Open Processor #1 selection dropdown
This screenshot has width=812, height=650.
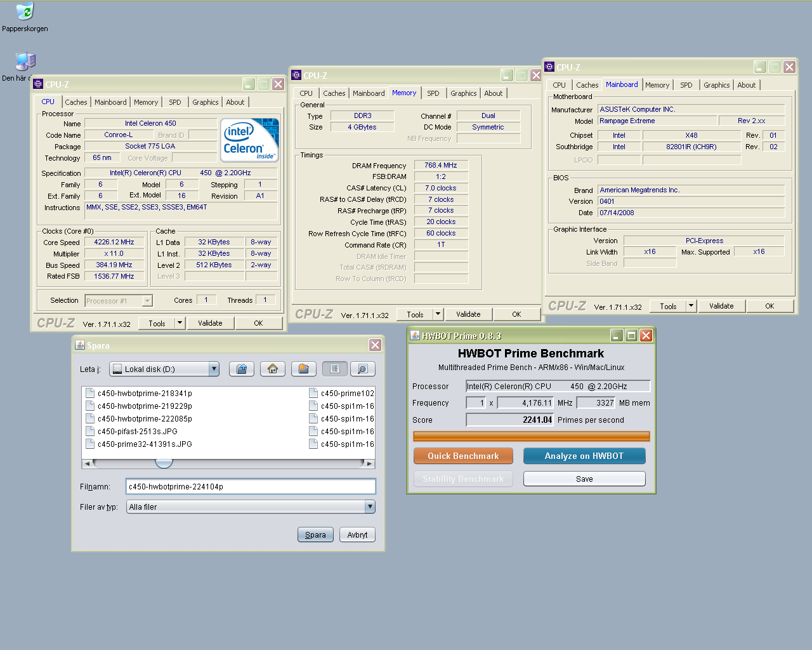(x=147, y=301)
